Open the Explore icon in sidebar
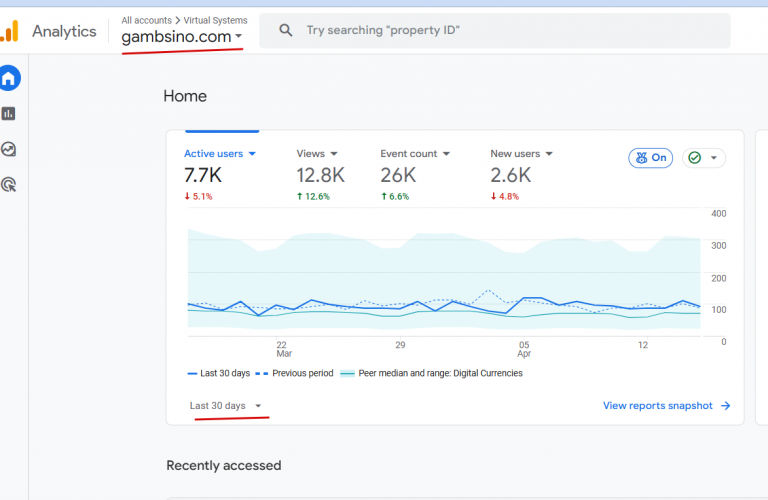Viewport: 768px width, 500px height. 9,149
